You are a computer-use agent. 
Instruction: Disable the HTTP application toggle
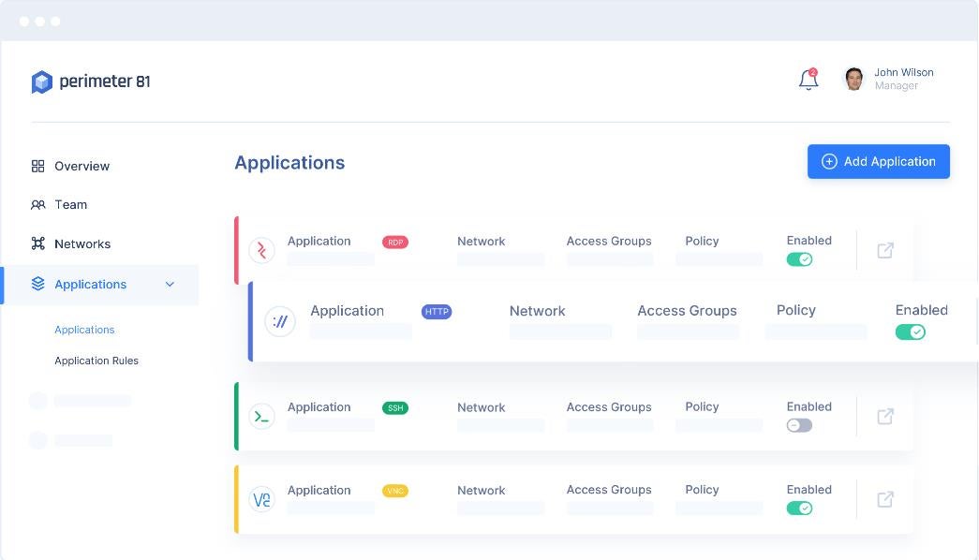click(911, 332)
